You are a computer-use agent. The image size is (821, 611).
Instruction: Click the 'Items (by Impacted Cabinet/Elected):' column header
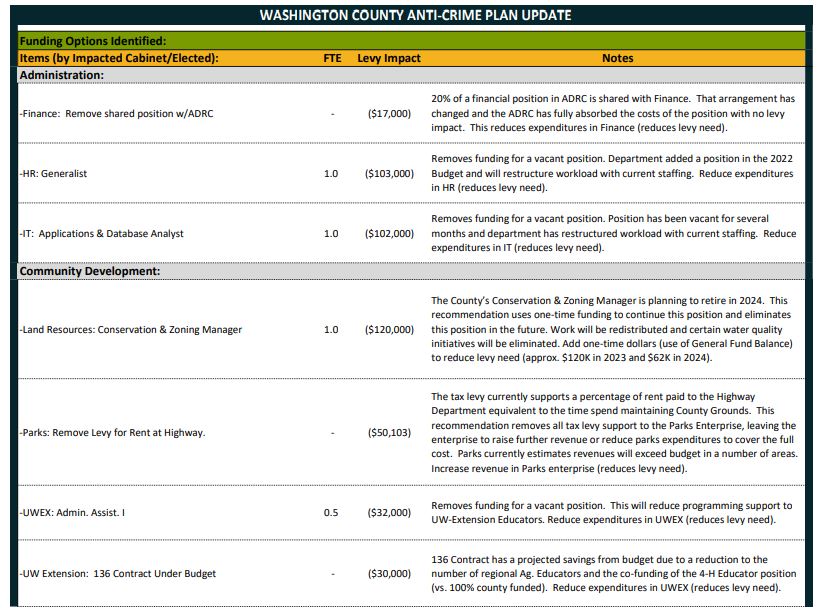coord(119,58)
